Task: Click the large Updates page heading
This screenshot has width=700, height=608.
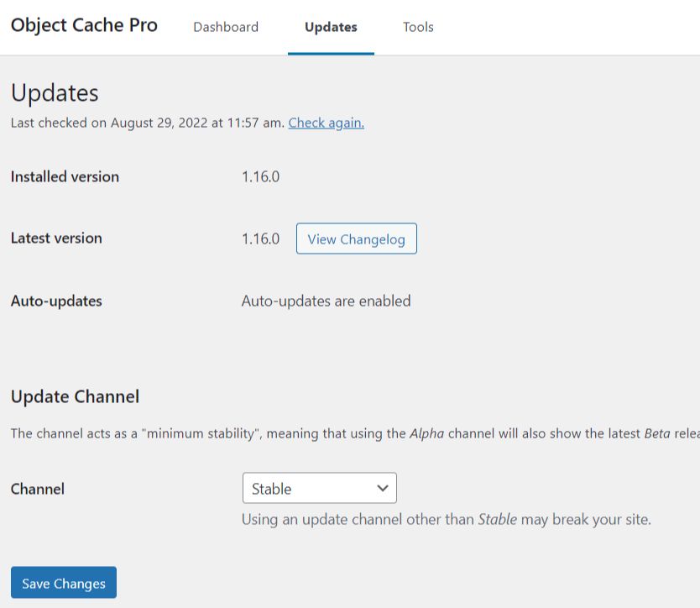Action: tap(55, 93)
